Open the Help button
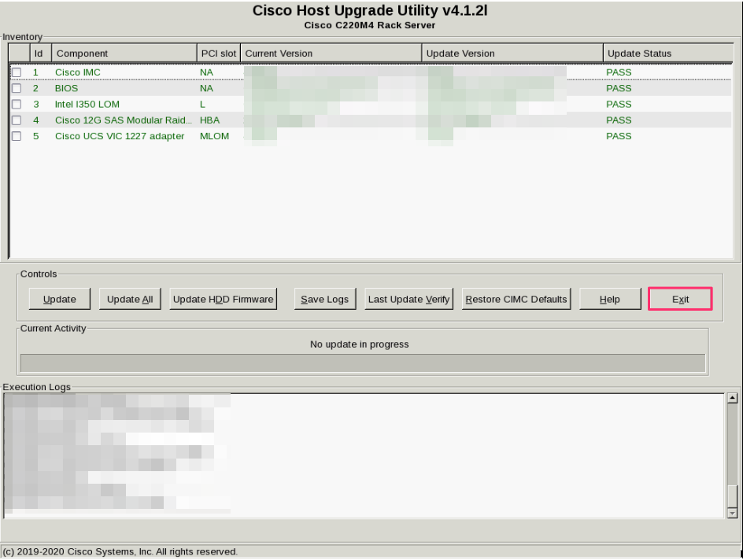Viewport: 743px width, 560px height. coord(610,299)
